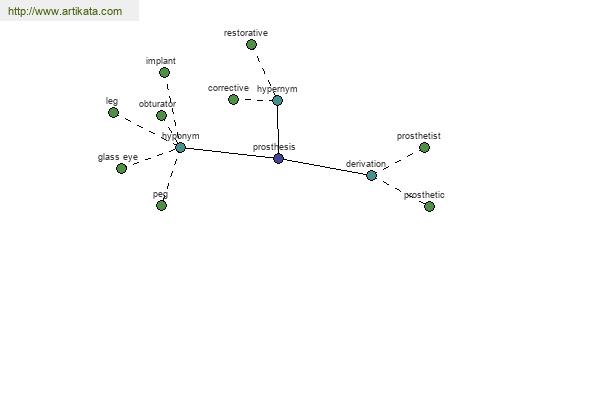Select the teal derivation node
600x400 pixels.
pyautogui.click(x=372, y=175)
